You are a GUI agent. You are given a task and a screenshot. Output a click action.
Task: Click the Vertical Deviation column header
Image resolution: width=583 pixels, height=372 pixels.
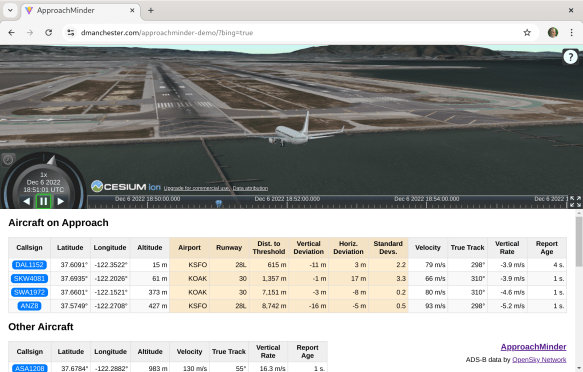coord(309,248)
